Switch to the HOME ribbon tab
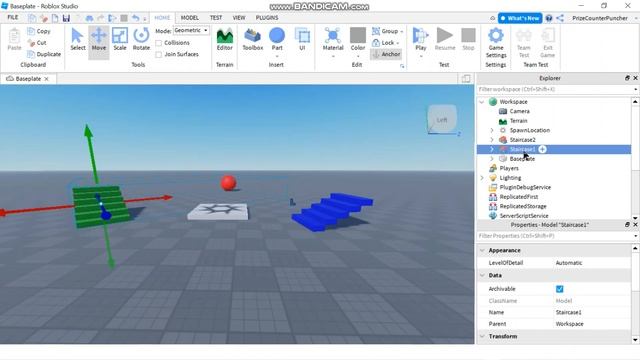 [162, 18]
